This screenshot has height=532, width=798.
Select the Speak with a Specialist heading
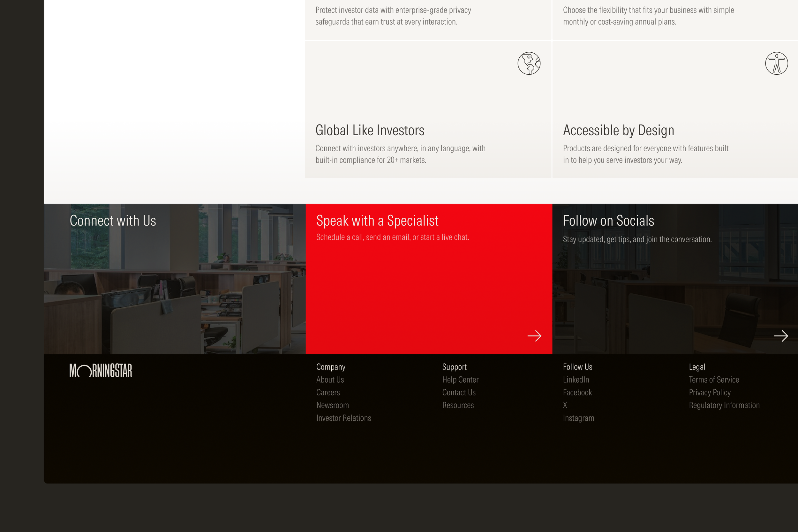pyautogui.click(x=377, y=221)
